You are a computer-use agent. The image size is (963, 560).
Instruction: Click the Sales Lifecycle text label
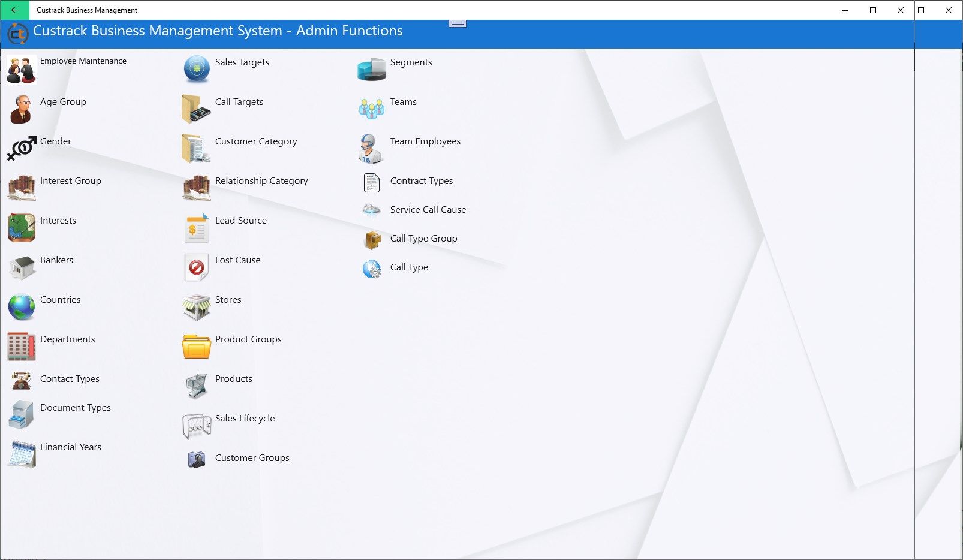pos(245,419)
